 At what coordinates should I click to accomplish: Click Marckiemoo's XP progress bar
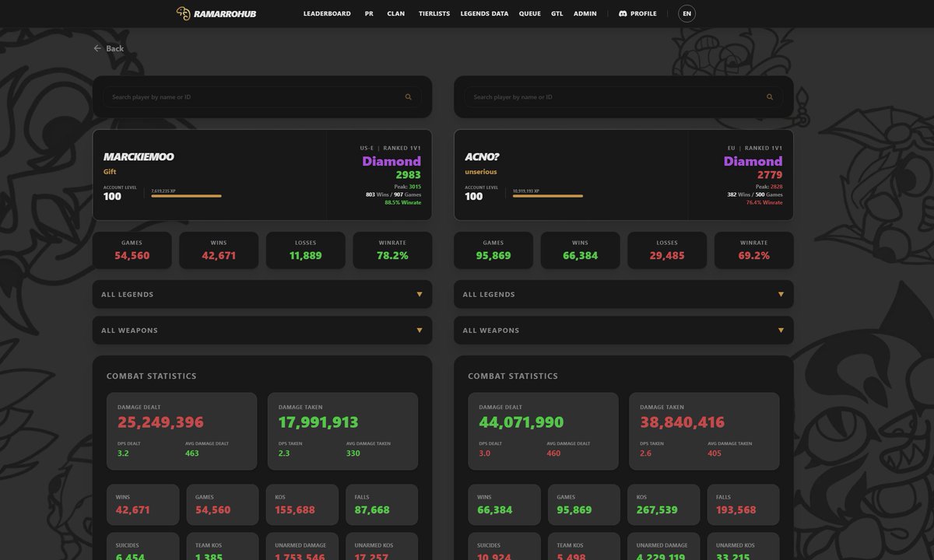click(186, 196)
